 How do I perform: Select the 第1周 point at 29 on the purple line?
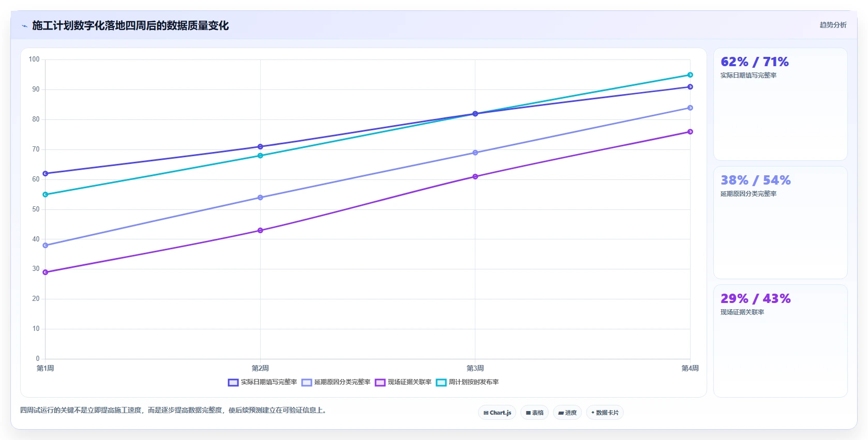(x=46, y=272)
